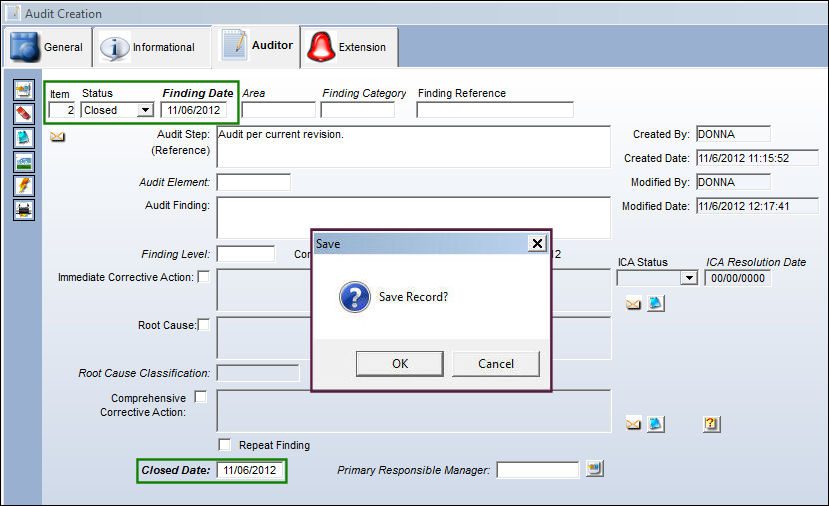
Task: Click the blue note icon under ICA Status
Action: point(656,303)
